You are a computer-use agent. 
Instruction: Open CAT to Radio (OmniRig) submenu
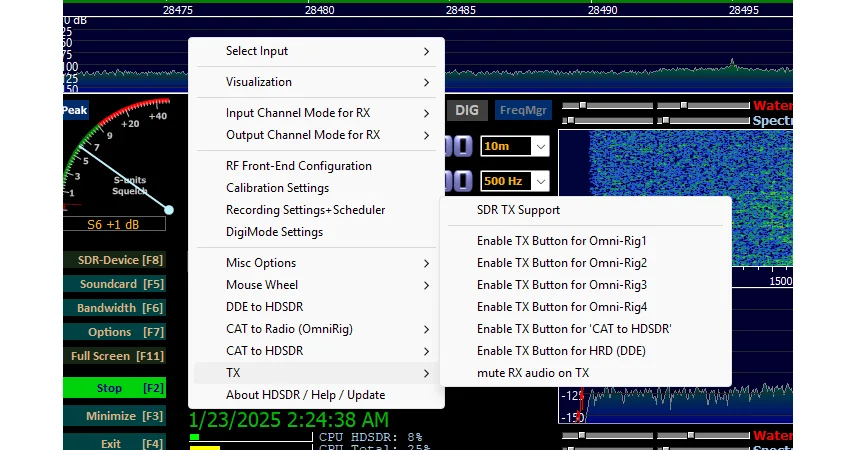click(316, 329)
